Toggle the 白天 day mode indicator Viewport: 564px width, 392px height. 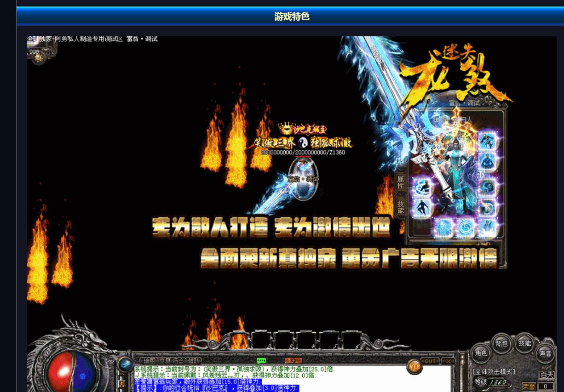tap(547, 375)
